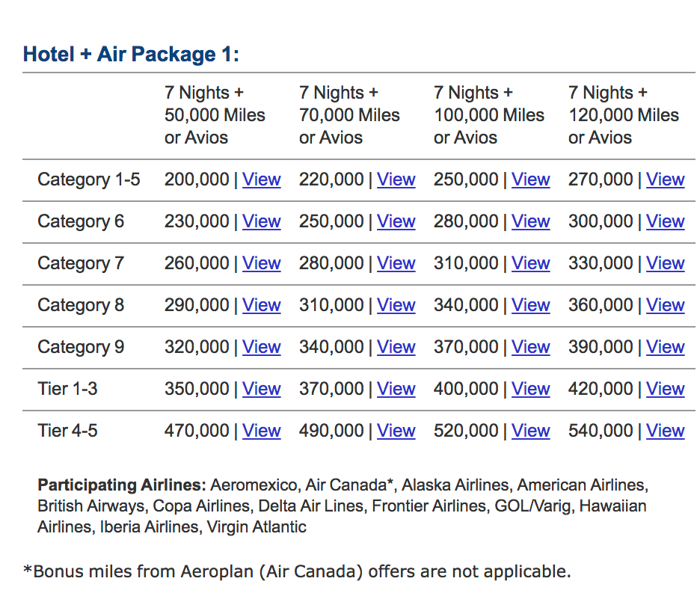Click View link beside 420,000 for Tier 1-3
Image resolution: width=700 pixels, height=602 pixels.
pos(665,389)
